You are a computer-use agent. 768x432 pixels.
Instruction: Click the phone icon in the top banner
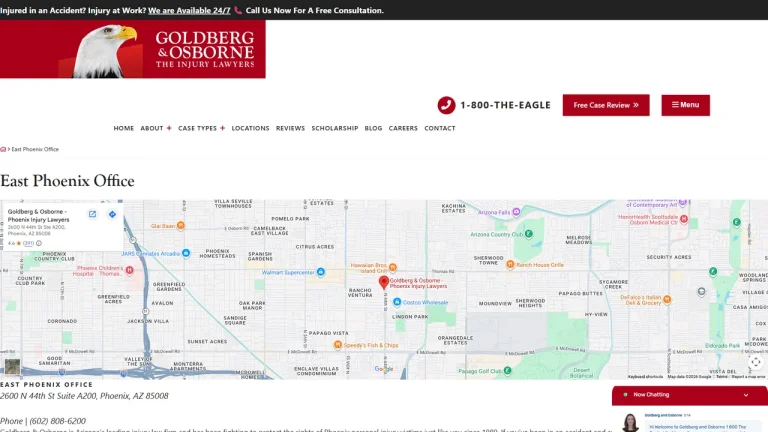(238, 10)
